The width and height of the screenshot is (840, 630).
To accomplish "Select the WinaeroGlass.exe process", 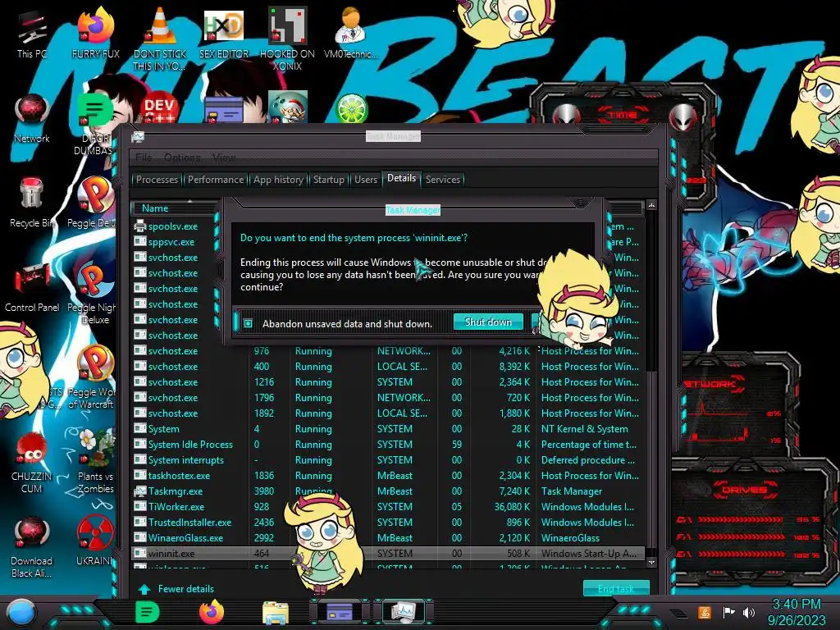I will pos(388,538).
